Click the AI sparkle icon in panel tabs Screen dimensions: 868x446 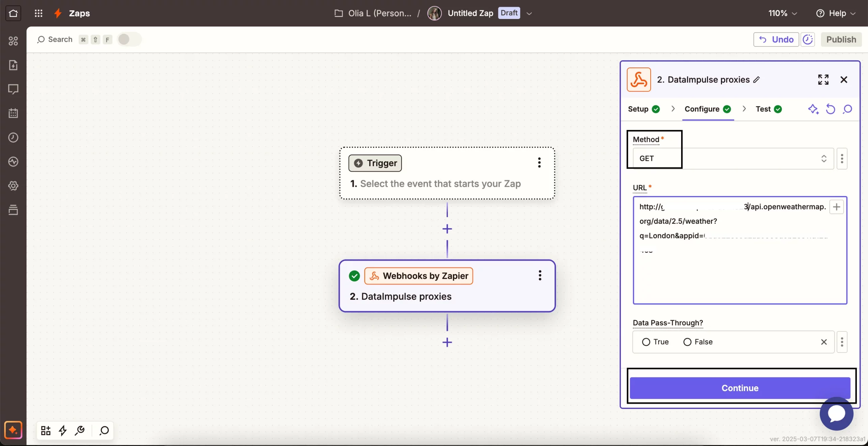pyautogui.click(x=813, y=109)
